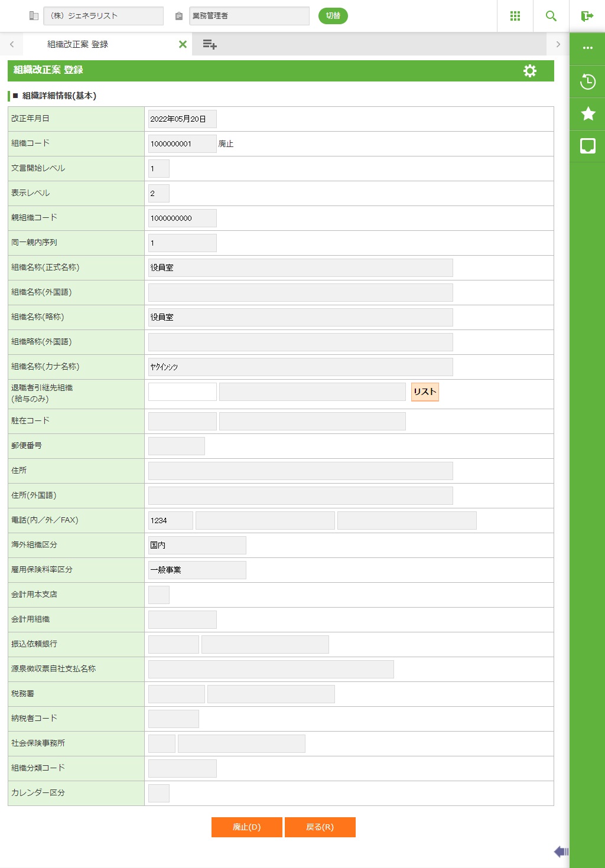Click the white 退職者引継先組織 code input
This screenshot has height=868, width=605.
[x=183, y=392]
